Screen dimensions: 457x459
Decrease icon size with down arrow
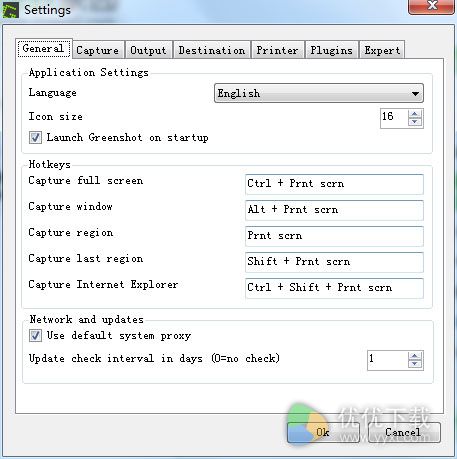pyautogui.click(x=415, y=122)
